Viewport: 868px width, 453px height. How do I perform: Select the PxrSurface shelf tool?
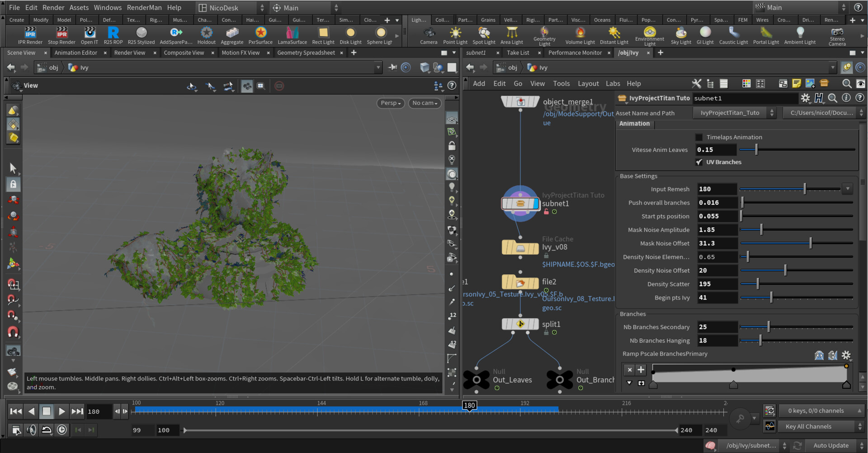(260, 35)
